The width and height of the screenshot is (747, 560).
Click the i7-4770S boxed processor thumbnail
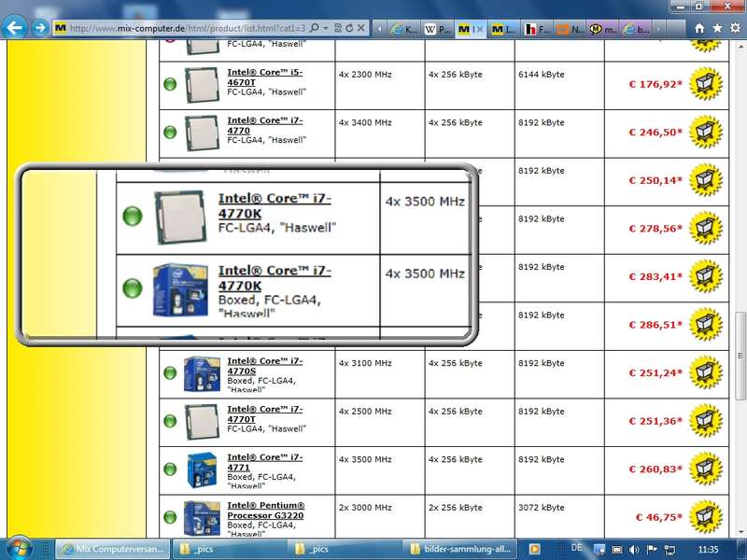pos(202,374)
